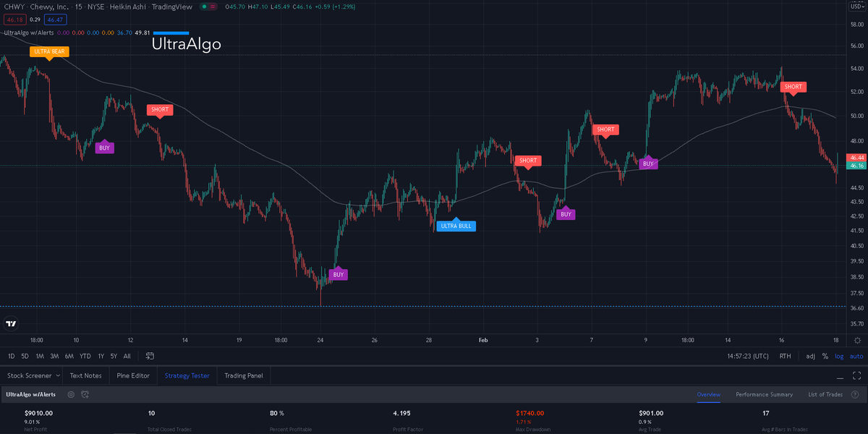This screenshot has height=434, width=868.
Task: Set chart range to 6M
Action: (69, 356)
